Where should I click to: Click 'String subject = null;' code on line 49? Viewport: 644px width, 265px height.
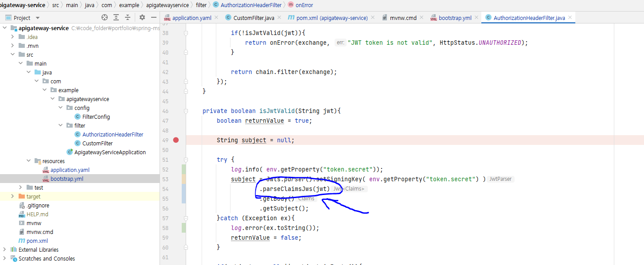click(x=255, y=140)
